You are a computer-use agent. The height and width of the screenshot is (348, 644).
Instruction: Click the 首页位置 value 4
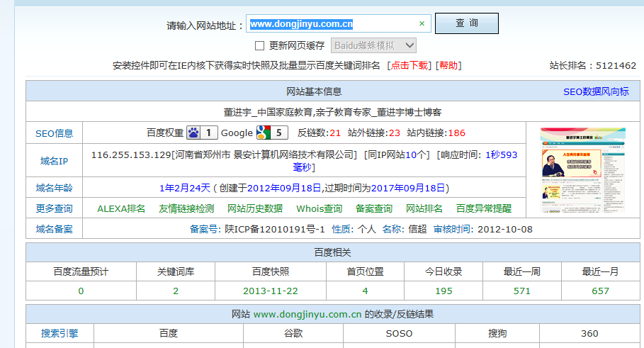(x=365, y=291)
